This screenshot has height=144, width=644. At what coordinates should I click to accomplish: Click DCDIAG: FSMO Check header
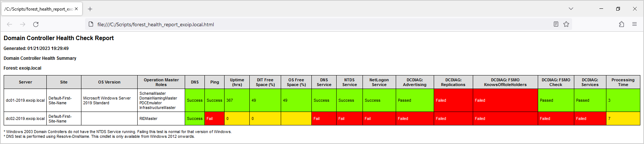click(x=556, y=82)
